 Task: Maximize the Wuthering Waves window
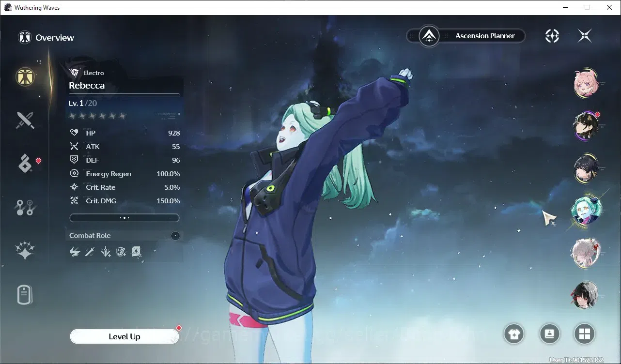pyautogui.click(x=587, y=7)
